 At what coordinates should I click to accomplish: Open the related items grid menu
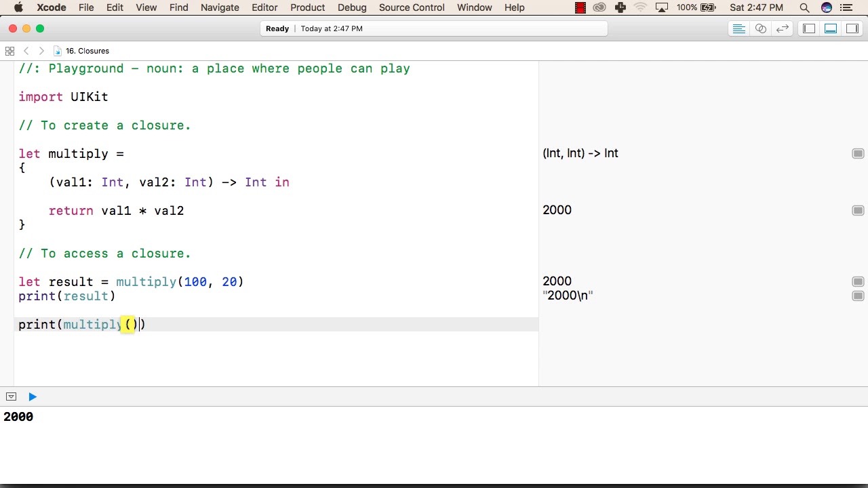click(x=9, y=51)
